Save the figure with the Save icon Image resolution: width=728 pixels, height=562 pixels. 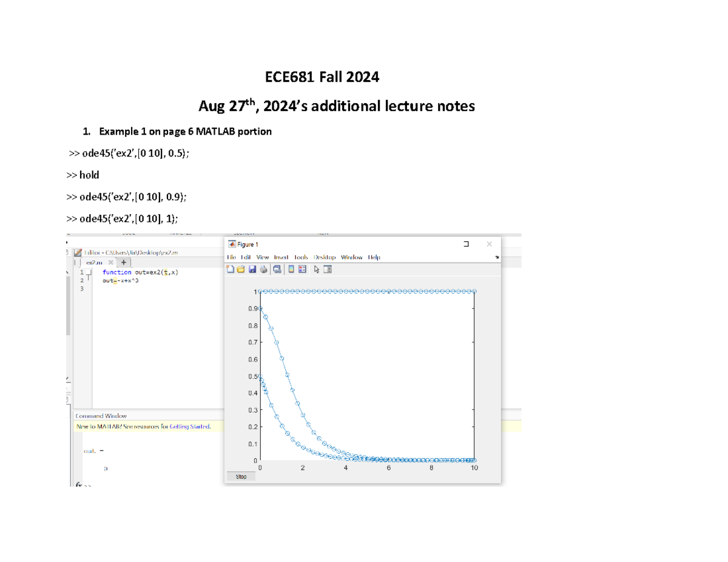(x=253, y=270)
